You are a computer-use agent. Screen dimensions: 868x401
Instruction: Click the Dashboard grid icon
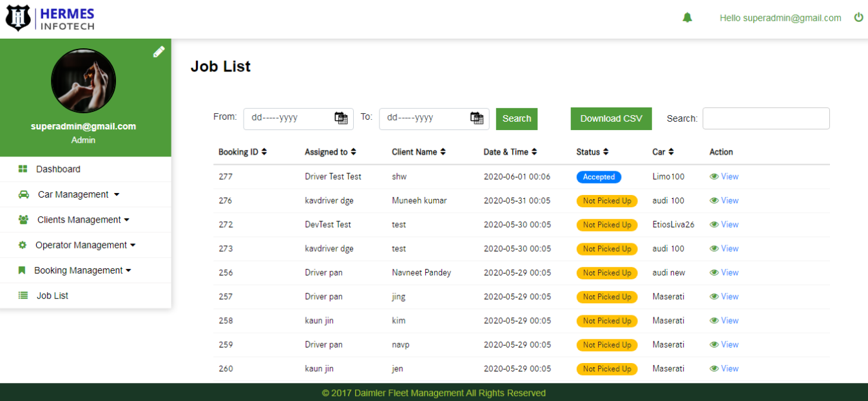click(x=23, y=169)
